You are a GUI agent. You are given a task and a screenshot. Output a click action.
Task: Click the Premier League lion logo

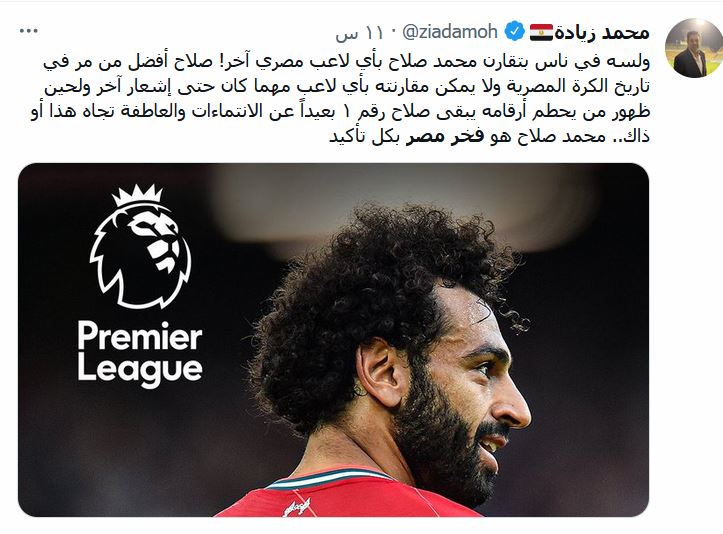[x=140, y=246]
